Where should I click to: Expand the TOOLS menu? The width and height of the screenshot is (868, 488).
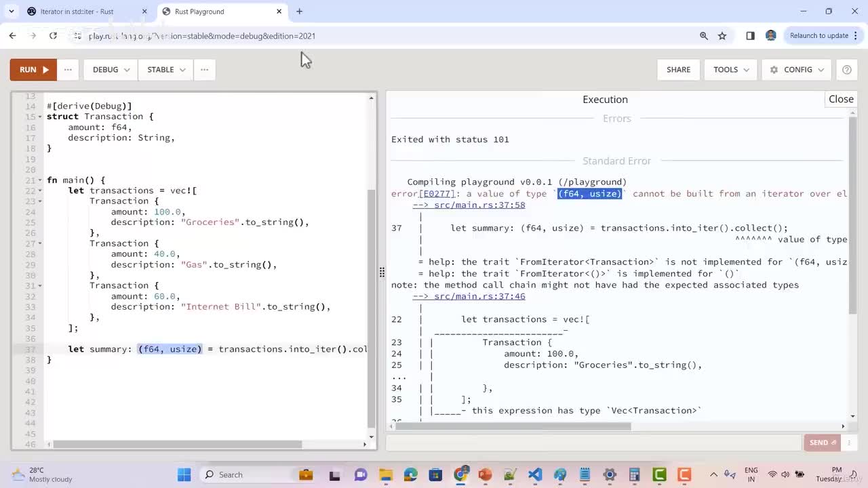[731, 70]
